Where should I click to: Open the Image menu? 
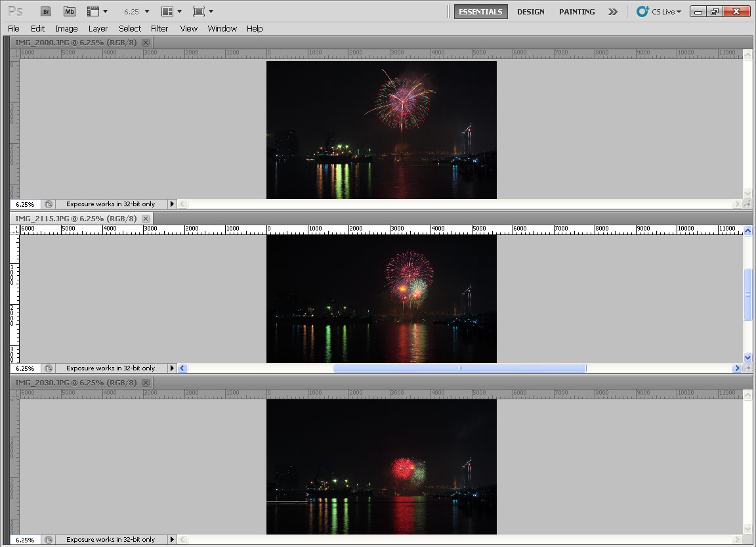click(x=66, y=28)
